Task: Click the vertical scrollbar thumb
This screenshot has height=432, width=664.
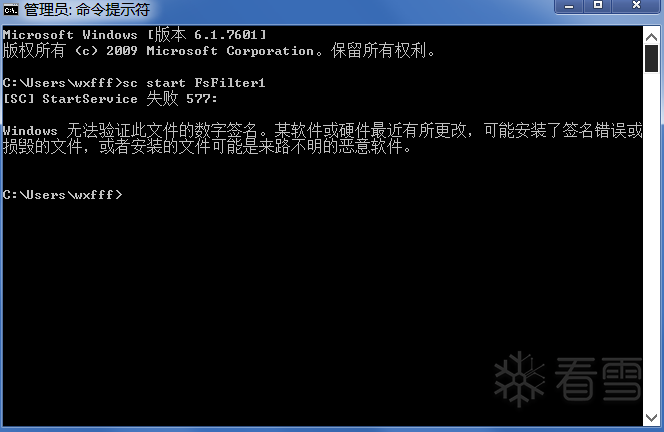Action: point(651,59)
